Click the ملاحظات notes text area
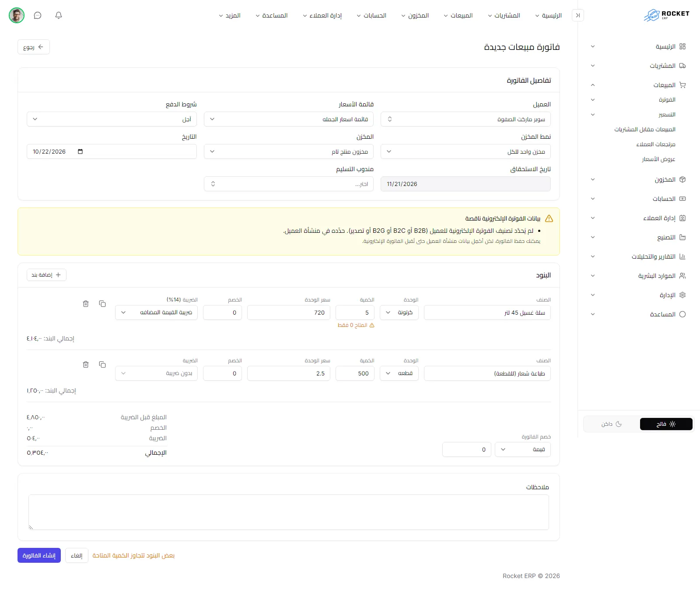This screenshot has width=700, height=589. coord(289,512)
